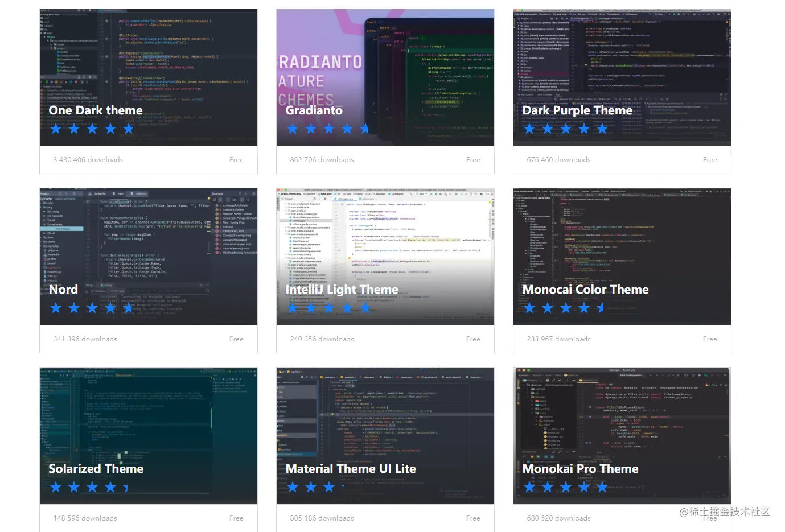Click the Material Theme UI Lite title

click(351, 469)
